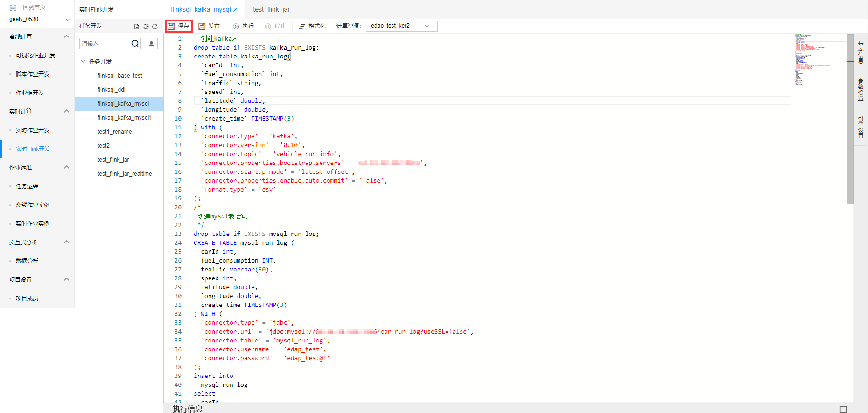The image size is (868, 413).
Task: Collapse the 项目设置 menu section
Action: tap(66, 279)
